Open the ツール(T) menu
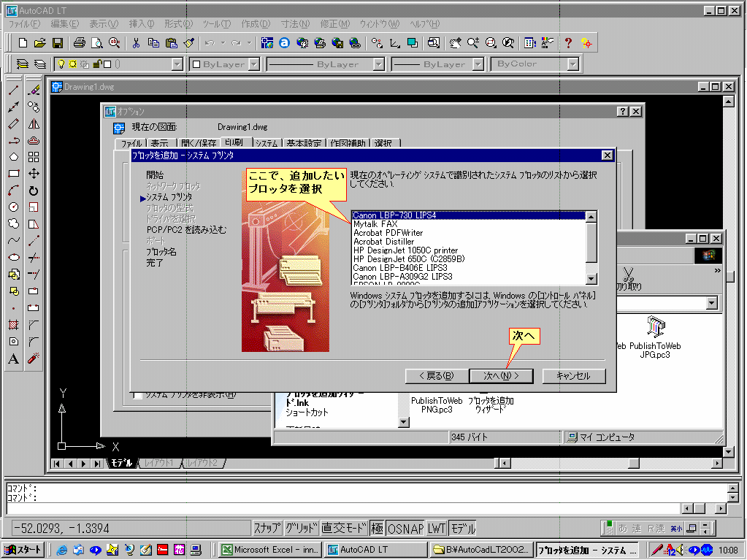This screenshot has width=747, height=560. pos(217,24)
